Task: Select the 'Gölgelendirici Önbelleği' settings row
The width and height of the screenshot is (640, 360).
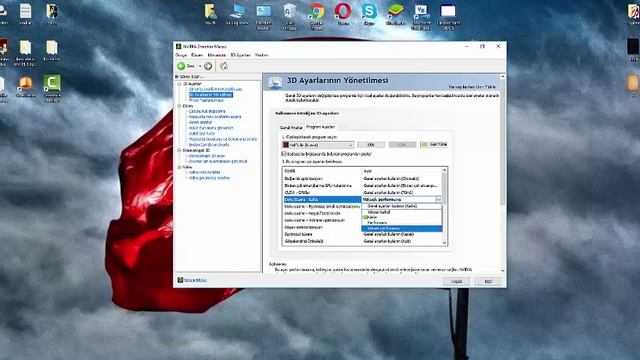Action: [x=364, y=241]
